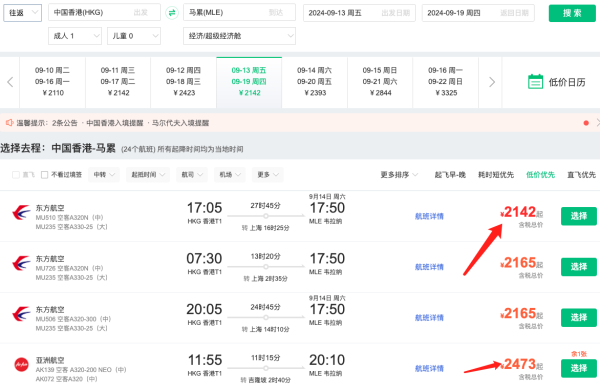Open 航班详情 for the 20:05 flight
The width and height of the screenshot is (600, 391).
[429, 318]
